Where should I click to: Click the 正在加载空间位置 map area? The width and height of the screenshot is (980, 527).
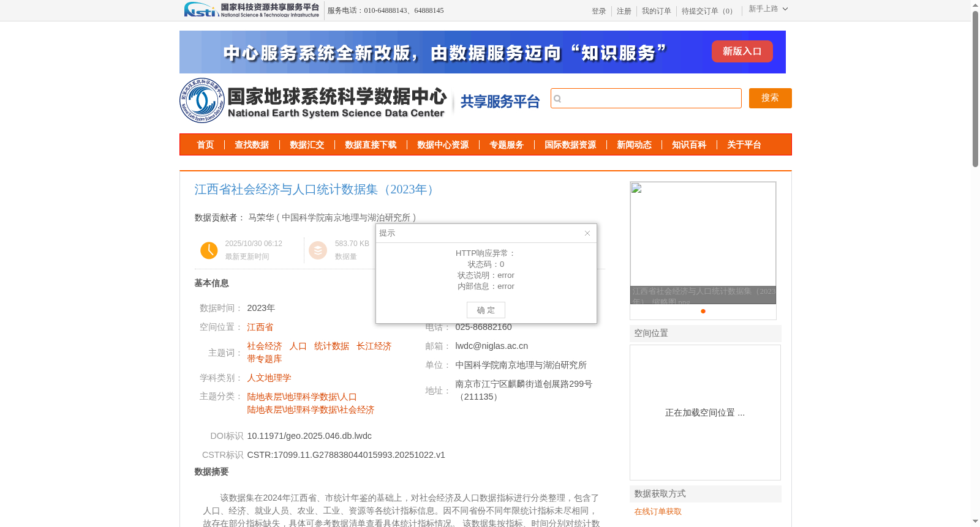click(x=705, y=413)
